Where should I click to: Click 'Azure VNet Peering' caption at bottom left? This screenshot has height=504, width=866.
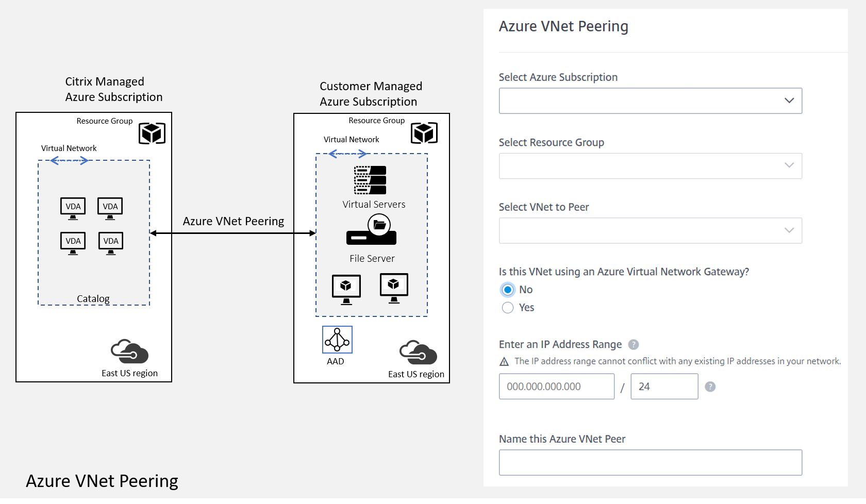[x=102, y=481]
